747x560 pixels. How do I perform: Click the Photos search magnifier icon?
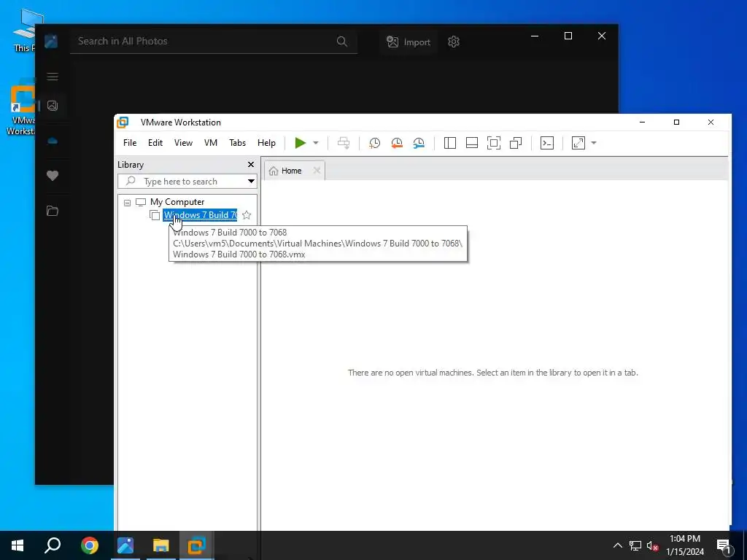342,42
